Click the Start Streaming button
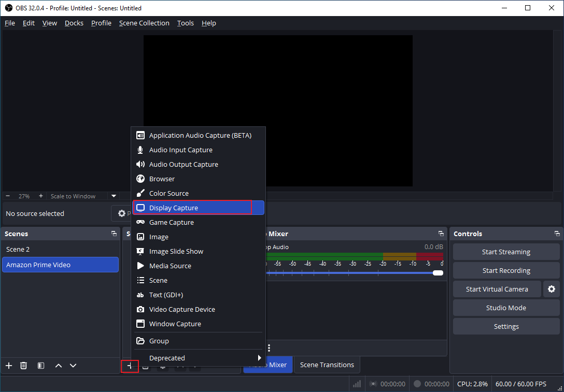The width and height of the screenshot is (564, 392). point(505,252)
